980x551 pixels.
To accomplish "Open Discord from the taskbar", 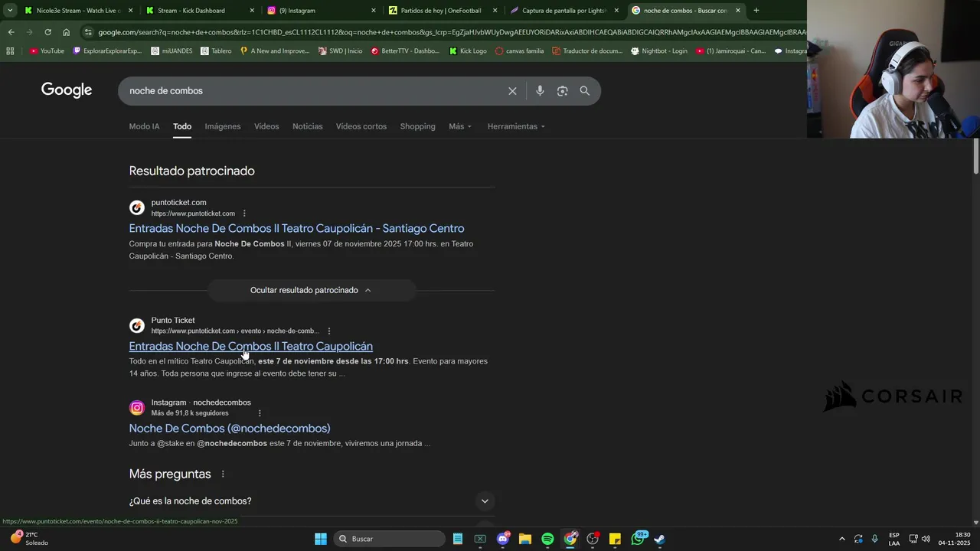I will point(503,539).
